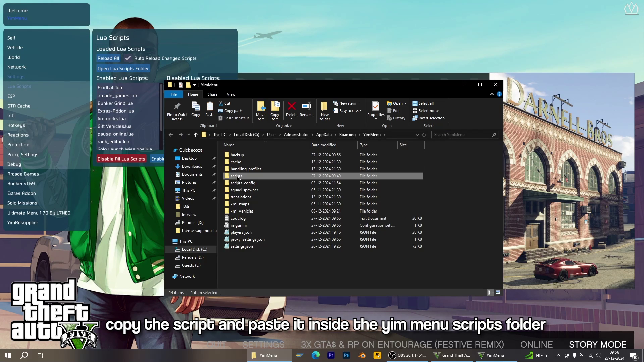This screenshot has height=362, width=644.
Task: Refresh the Explorer address bar
Action: pos(424,135)
